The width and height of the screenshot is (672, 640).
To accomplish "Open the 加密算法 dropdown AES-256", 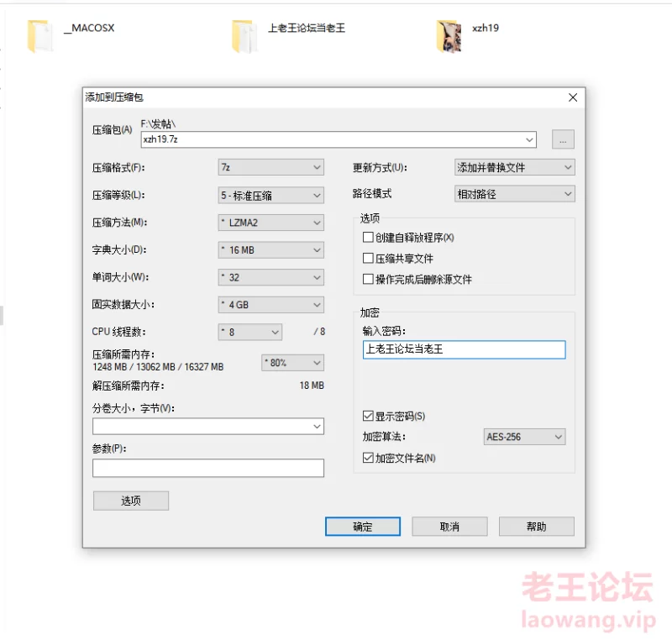I will pos(524,437).
